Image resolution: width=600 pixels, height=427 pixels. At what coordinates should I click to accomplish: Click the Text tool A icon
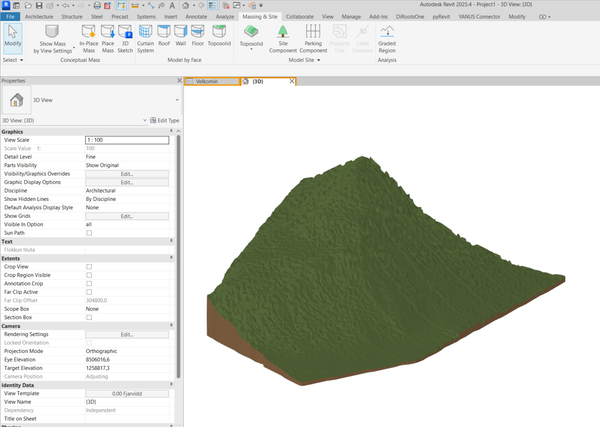172,6
